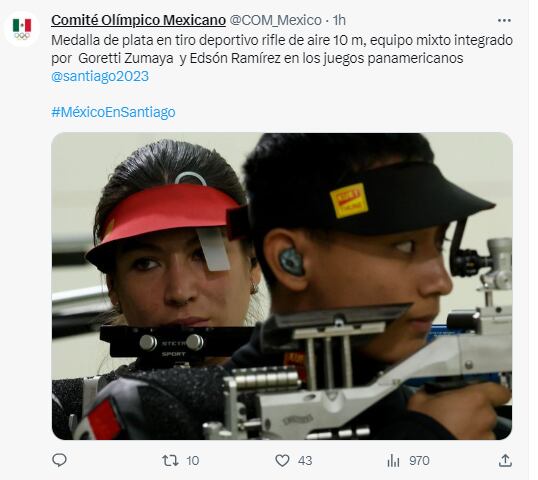
Task: Follow the @santiago2023 mention link
Action: (100, 76)
